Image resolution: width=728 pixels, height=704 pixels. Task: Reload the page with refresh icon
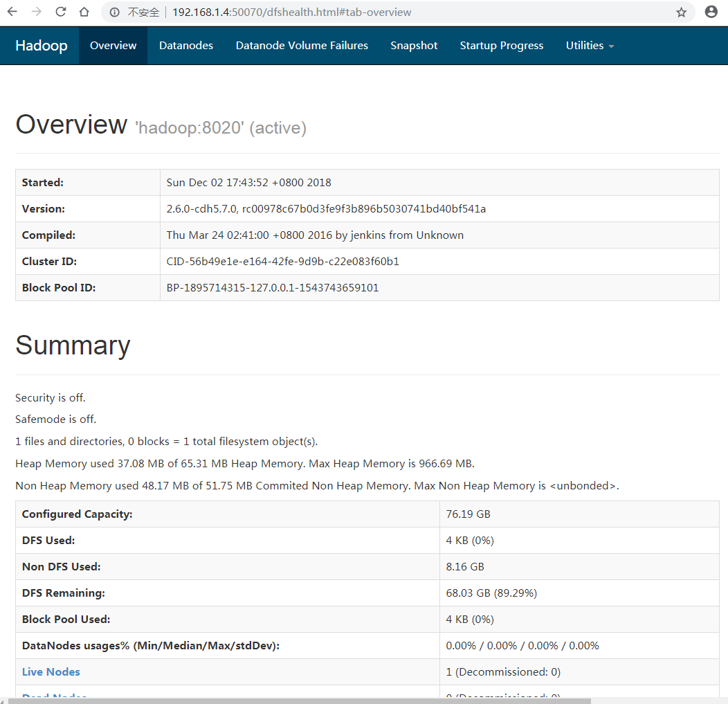point(61,12)
